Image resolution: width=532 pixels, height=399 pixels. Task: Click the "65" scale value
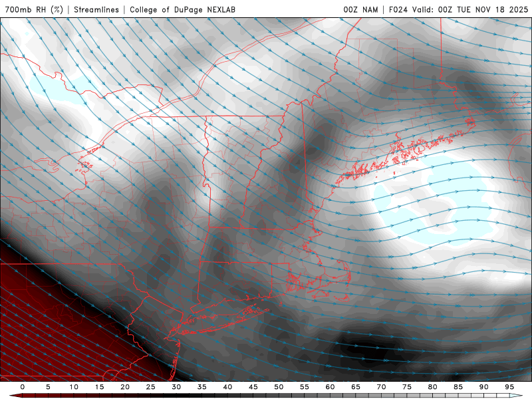(x=356, y=387)
